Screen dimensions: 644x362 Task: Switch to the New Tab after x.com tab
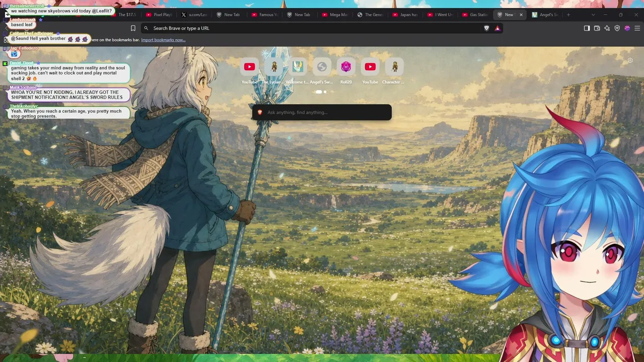coord(228,15)
